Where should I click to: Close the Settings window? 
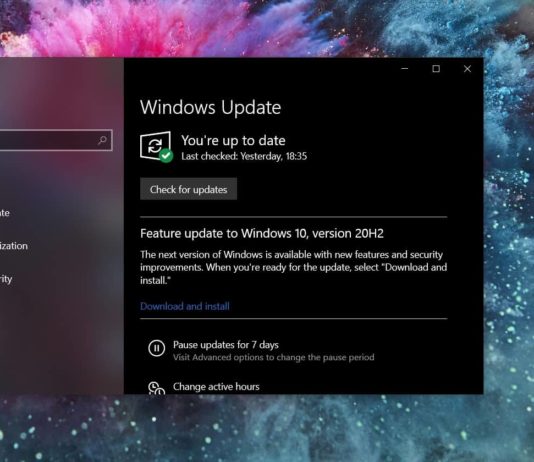click(x=467, y=69)
